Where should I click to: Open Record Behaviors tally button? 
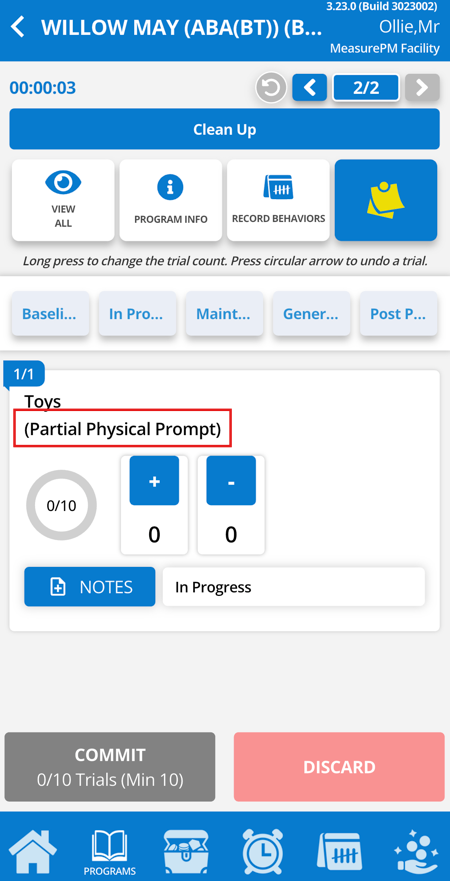pyautogui.click(x=278, y=200)
